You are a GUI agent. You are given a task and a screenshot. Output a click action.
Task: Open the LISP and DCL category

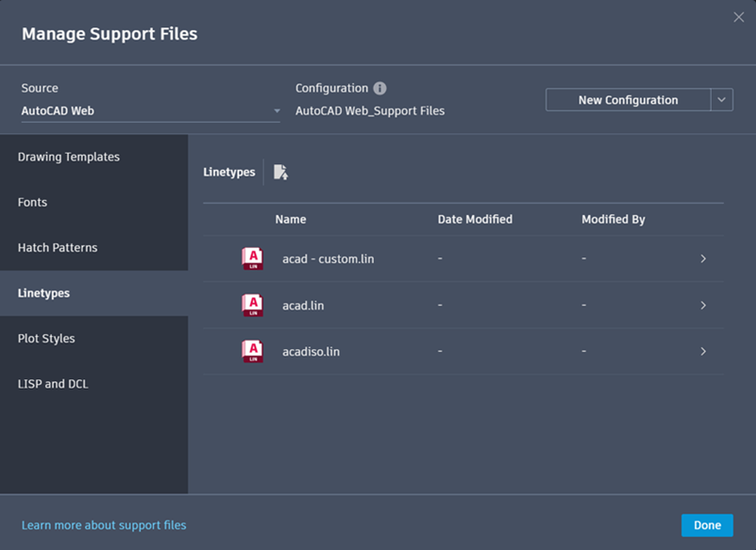[x=53, y=384]
